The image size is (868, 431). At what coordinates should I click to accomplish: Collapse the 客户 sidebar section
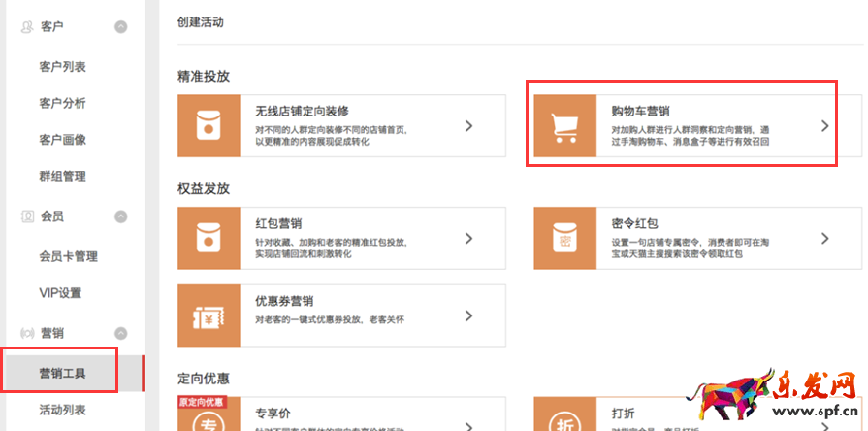(121, 27)
